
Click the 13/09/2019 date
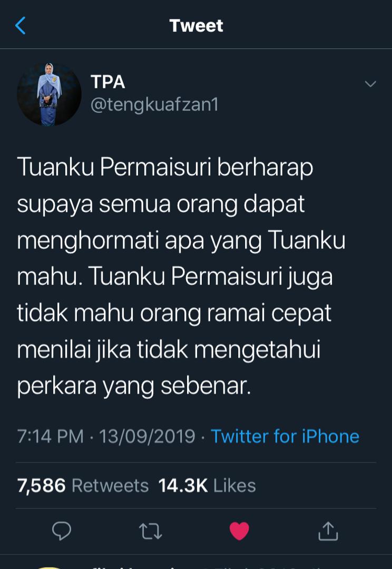pos(147,436)
